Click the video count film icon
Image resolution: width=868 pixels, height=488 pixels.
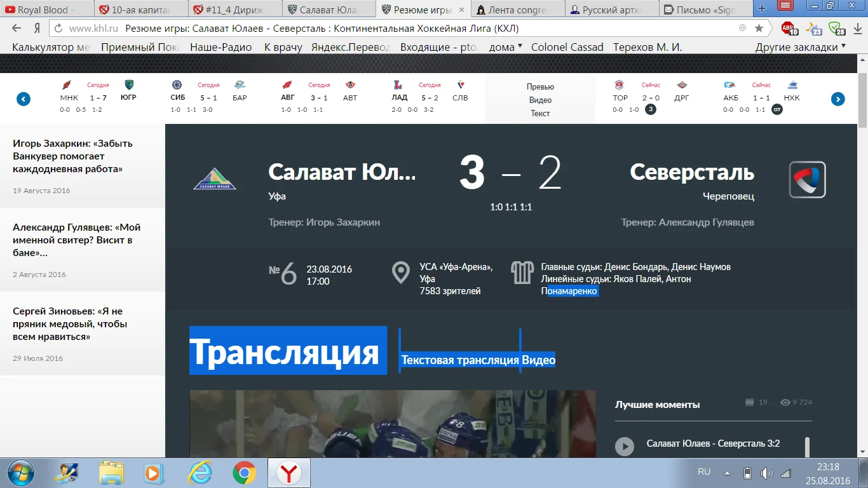pyautogui.click(x=750, y=402)
